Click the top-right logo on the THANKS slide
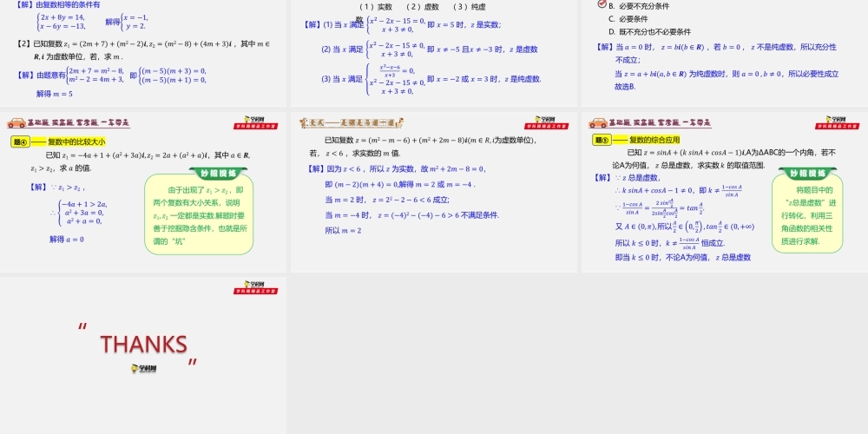 [x=255, y=287]
